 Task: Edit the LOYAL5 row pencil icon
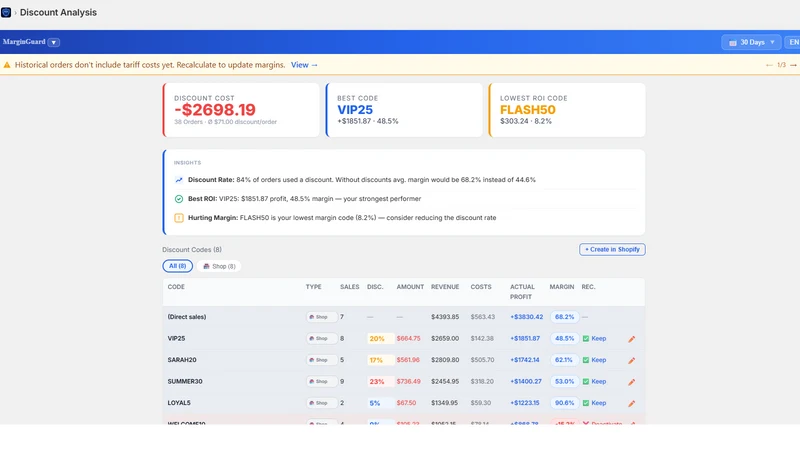(x=632, y=403)
